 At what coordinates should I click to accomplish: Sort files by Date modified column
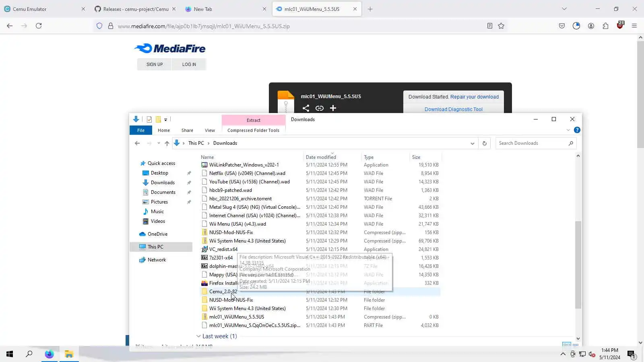point(321,157)
